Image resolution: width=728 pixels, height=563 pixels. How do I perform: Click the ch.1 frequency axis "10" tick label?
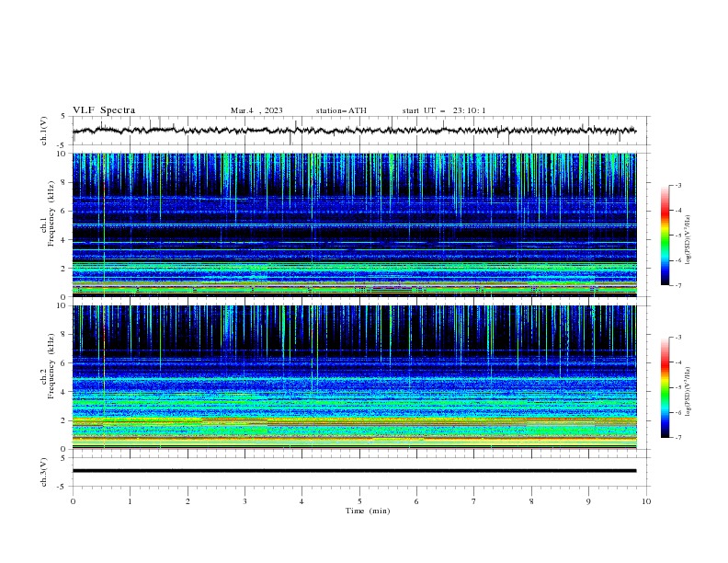pos(62,154)
